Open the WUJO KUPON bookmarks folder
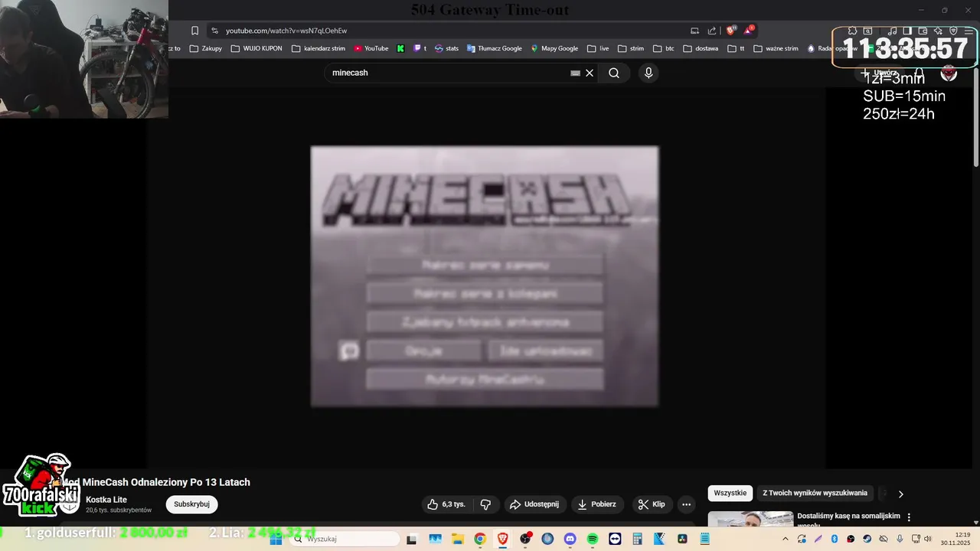980x551 pixels. click(256, 48)
